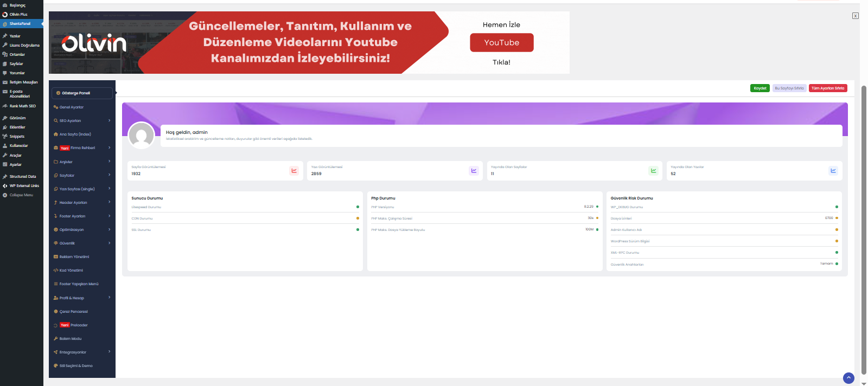This screenshot has height=386, width=868.
Task: Click the Çerez Penceresi cookie icon
Action: (x=56, y=312)
